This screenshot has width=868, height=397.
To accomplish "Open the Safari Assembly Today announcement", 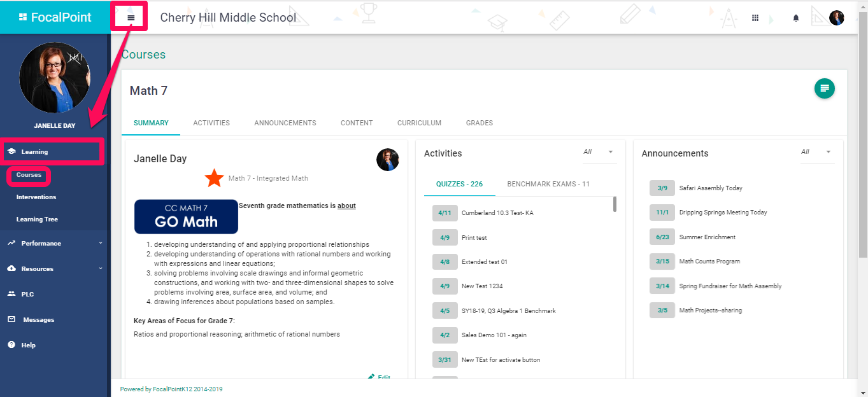I will click(x=711, y=188).
